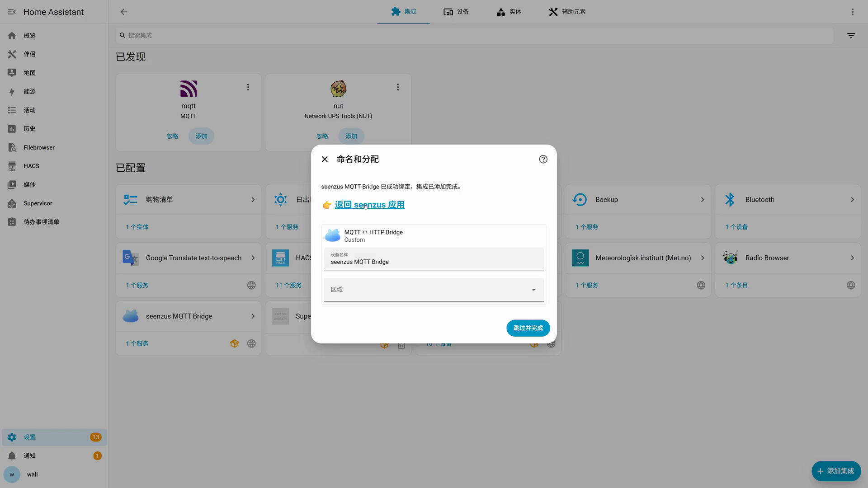
Task: Open the 区域 area dropdown
Action: 434,290
